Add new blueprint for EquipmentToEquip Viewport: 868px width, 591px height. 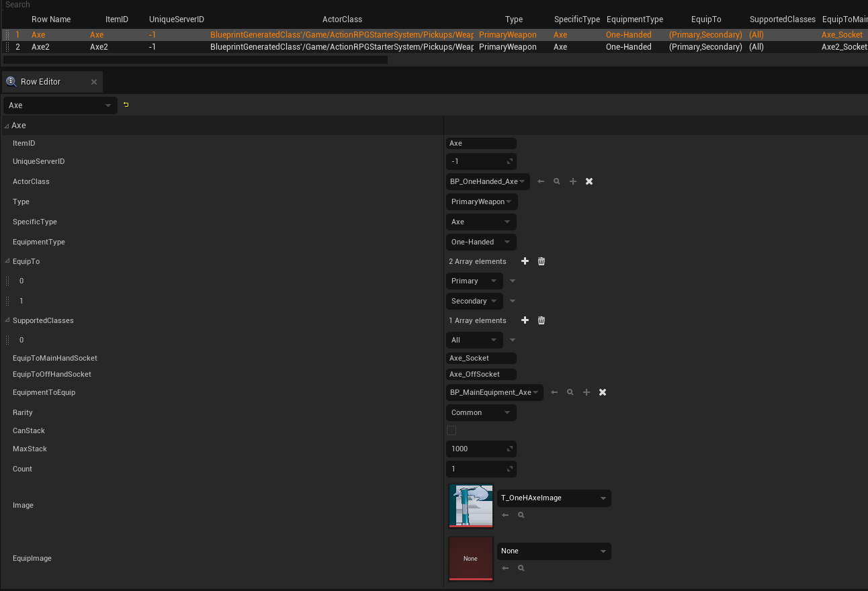(x=587, y=392)
